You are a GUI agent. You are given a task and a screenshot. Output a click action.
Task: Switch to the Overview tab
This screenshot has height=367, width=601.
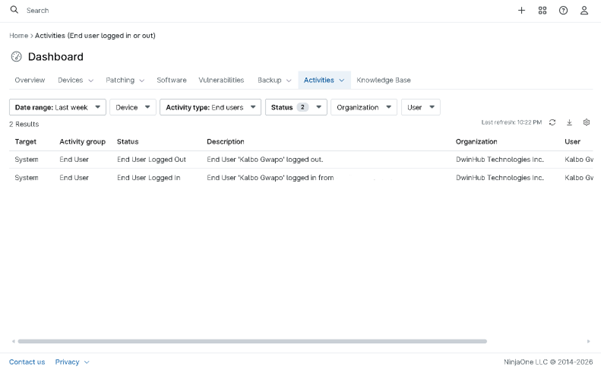30,80
